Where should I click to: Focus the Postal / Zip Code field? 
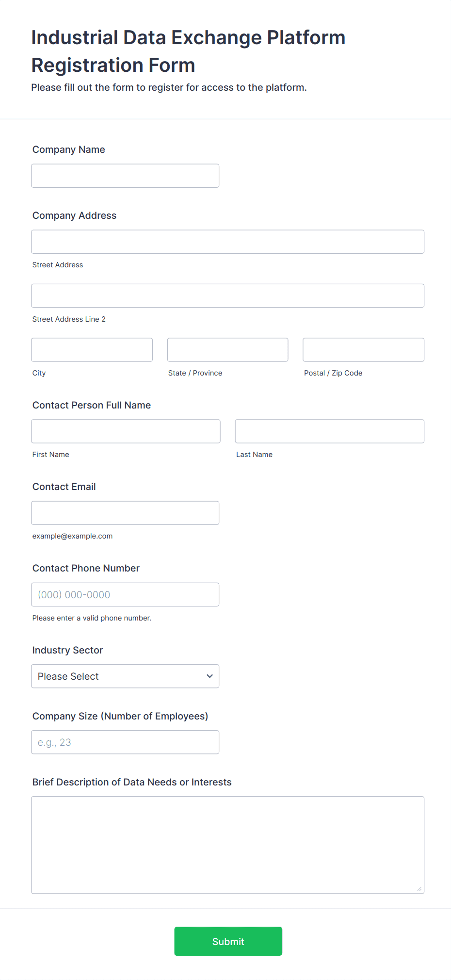click(x=363, y=350)
